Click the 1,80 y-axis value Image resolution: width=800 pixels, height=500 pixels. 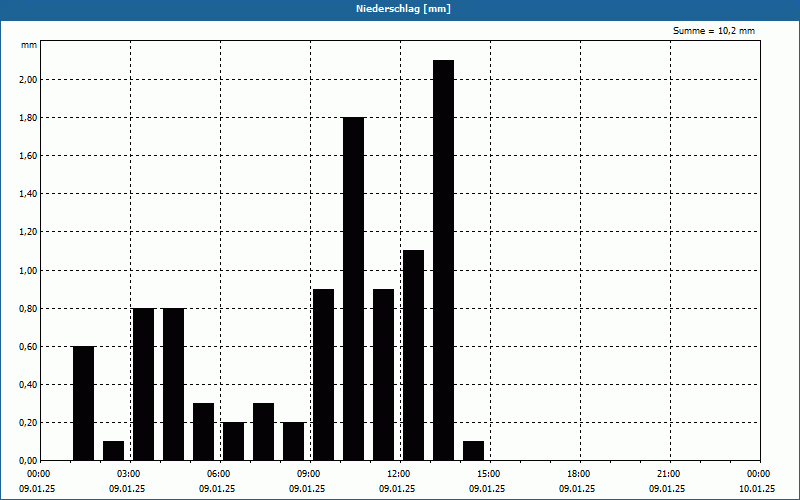(28, 118)
